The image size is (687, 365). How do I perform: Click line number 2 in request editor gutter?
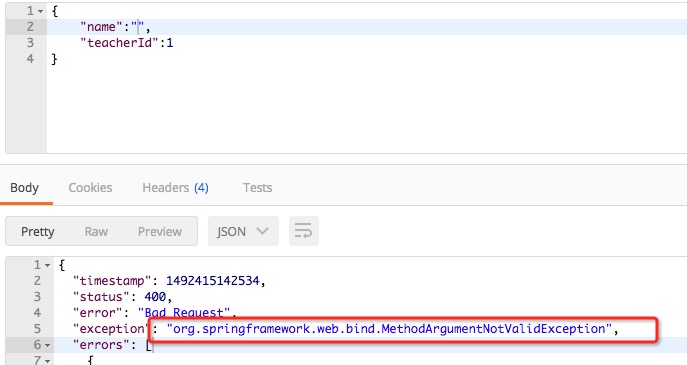coord(30,27)
